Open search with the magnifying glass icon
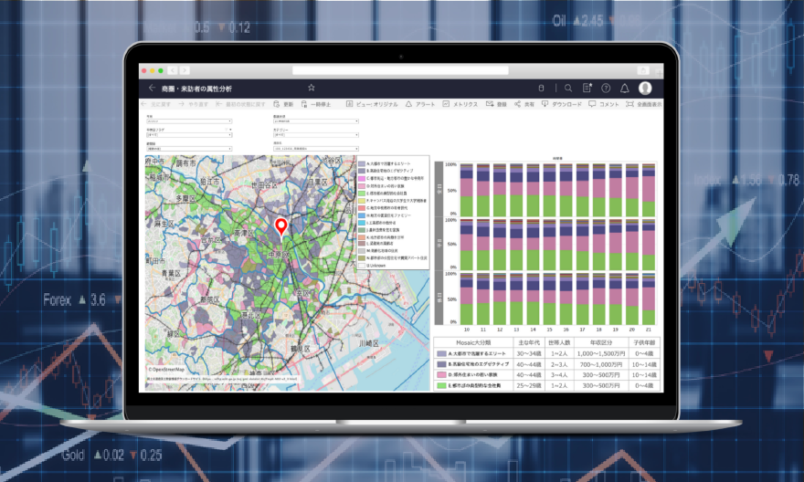 (x=568, y=88)
